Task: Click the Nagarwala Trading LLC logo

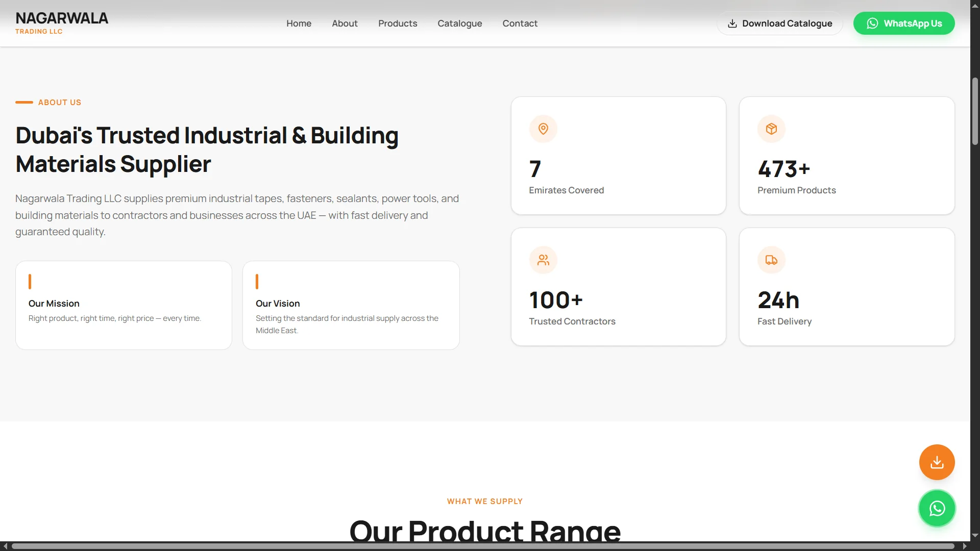Action: click(62, 23)
